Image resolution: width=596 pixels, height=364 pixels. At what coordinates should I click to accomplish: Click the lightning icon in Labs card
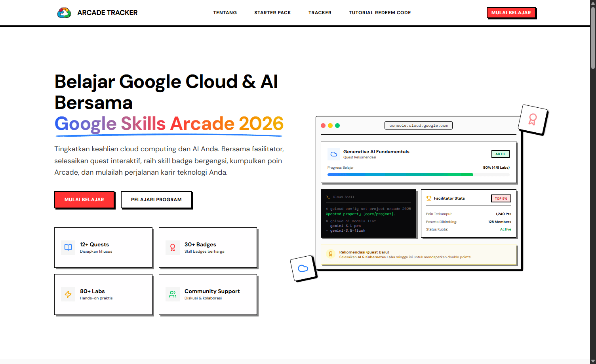click(68, 294)
